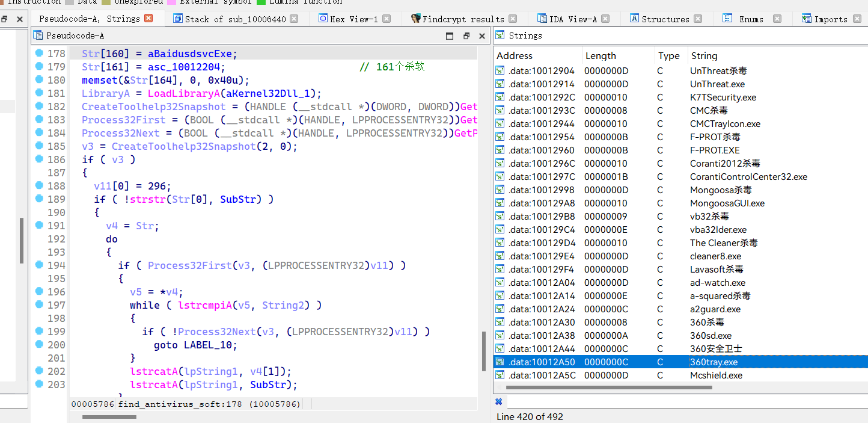Close the Hex View-1 tab

[x=387, y=19]
